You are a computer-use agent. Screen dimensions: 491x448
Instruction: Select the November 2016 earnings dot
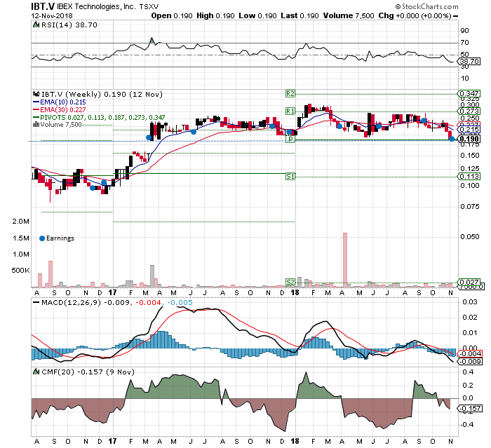click(93, 188)
